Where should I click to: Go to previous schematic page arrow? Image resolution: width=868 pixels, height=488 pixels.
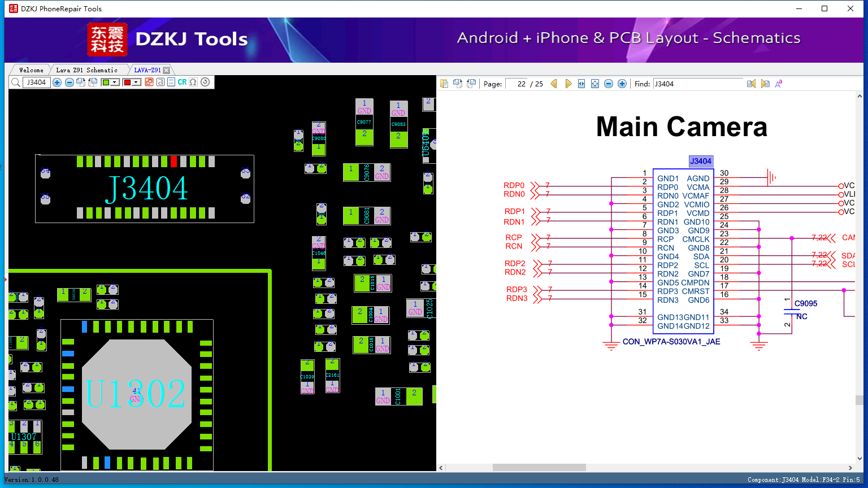click(554, 84)
